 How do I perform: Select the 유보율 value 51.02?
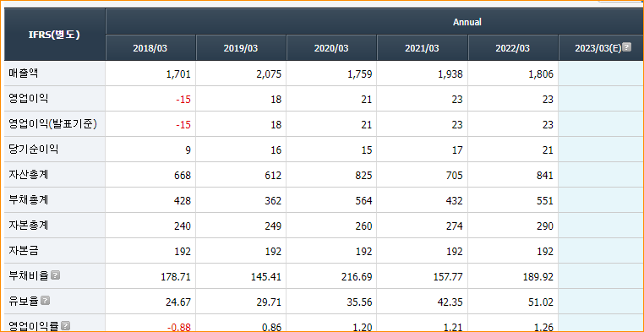541,302
